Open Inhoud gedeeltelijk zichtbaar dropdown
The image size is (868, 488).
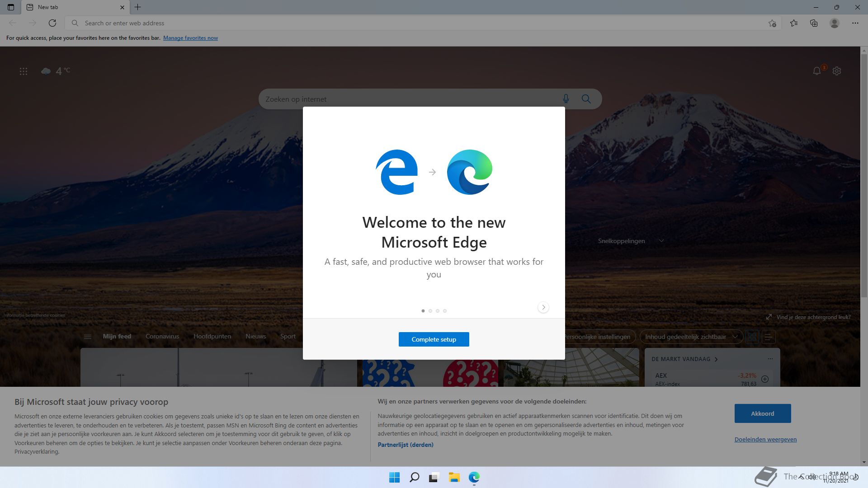click(x=691, y=337)
